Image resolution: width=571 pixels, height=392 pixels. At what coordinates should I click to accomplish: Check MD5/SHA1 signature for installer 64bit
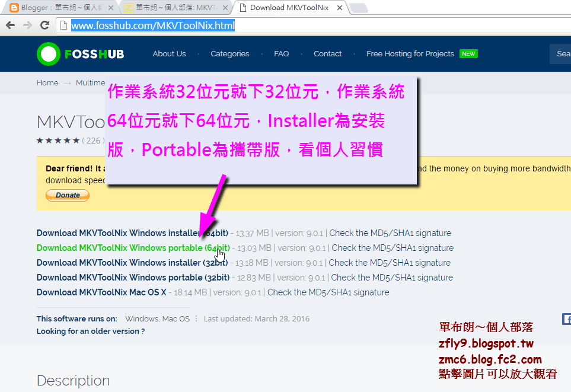[x=390, y=233]
